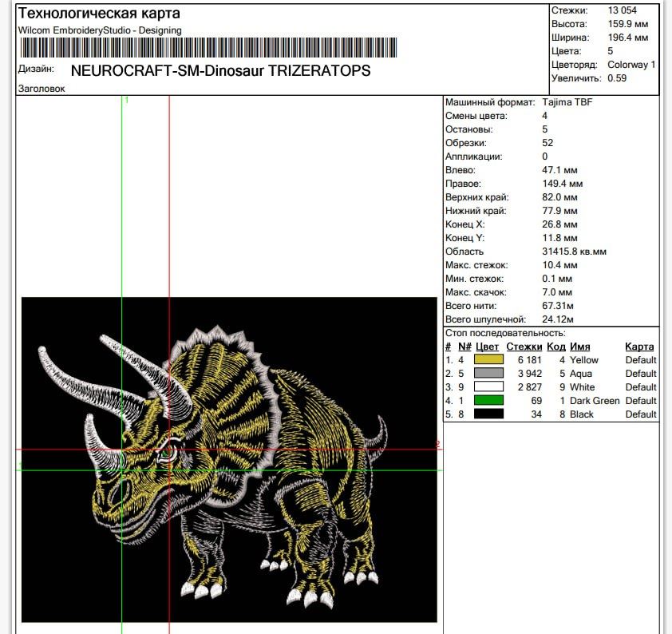The width and height of the screenshot is (672, 634).
Task: Click the "Код" column header
Action: [x=555, y=347]
